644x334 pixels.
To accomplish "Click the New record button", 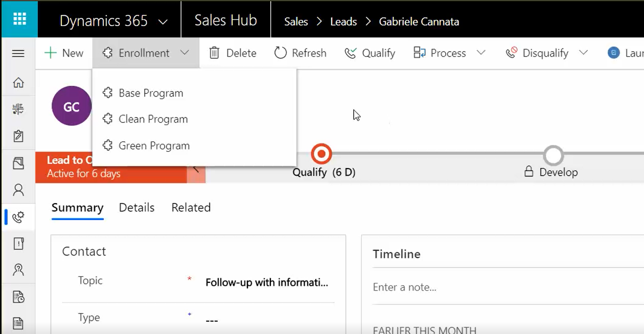I will (64, 53).
